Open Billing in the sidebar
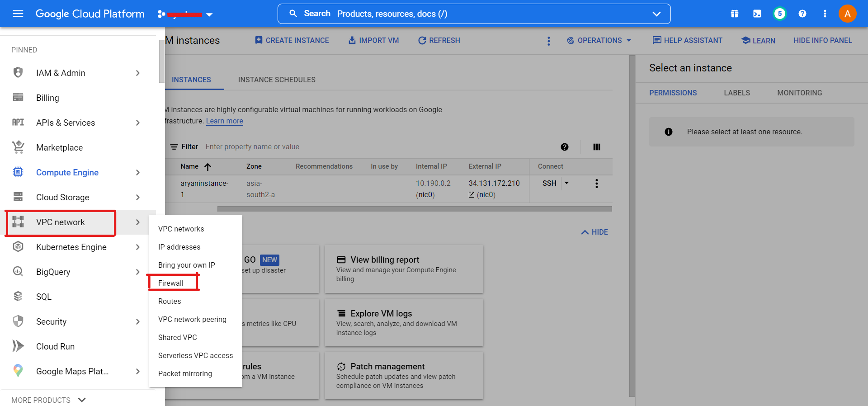868x406 pixels. point(47,98)
